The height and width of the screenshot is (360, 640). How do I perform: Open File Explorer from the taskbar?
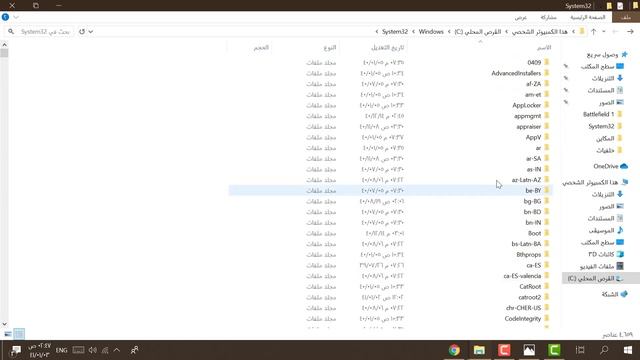click(x=479, y=350)
